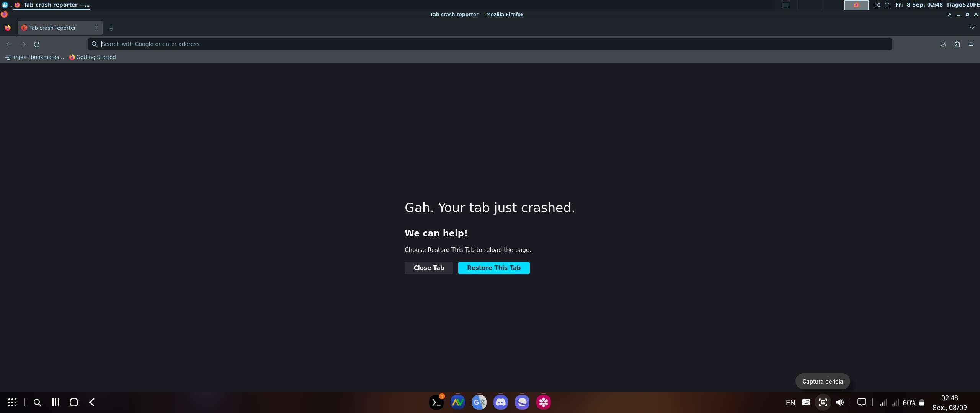
Task: Open the Discord app from the taskbar
Action: (500, 402)
